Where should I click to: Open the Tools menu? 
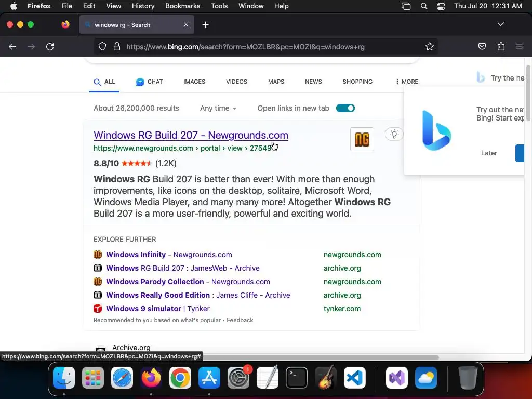tap(219, 6)
